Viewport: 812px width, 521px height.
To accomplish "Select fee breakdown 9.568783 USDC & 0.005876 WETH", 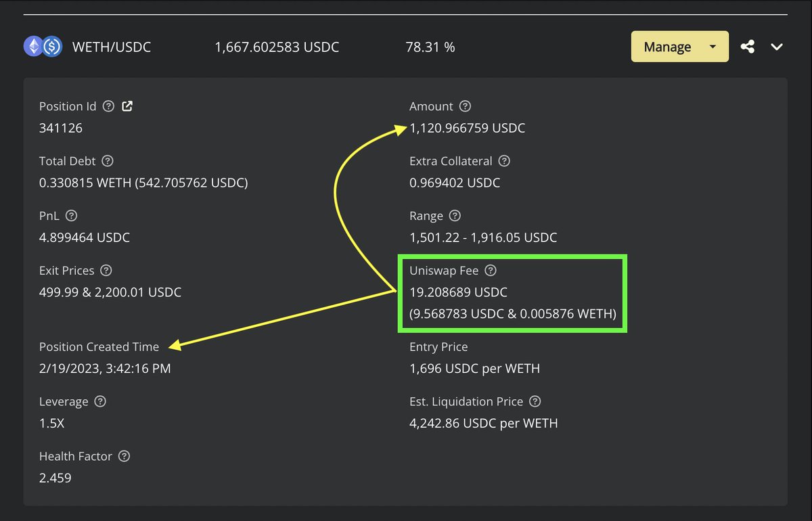I will coord(513,314).
